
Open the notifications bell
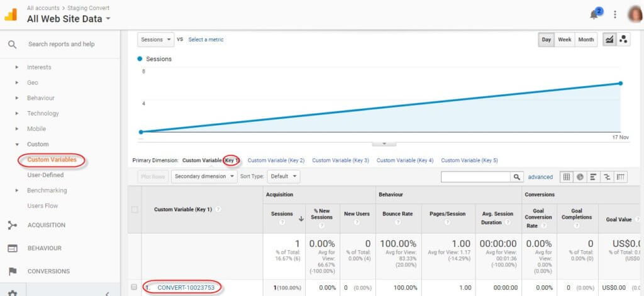click(593, 14)
